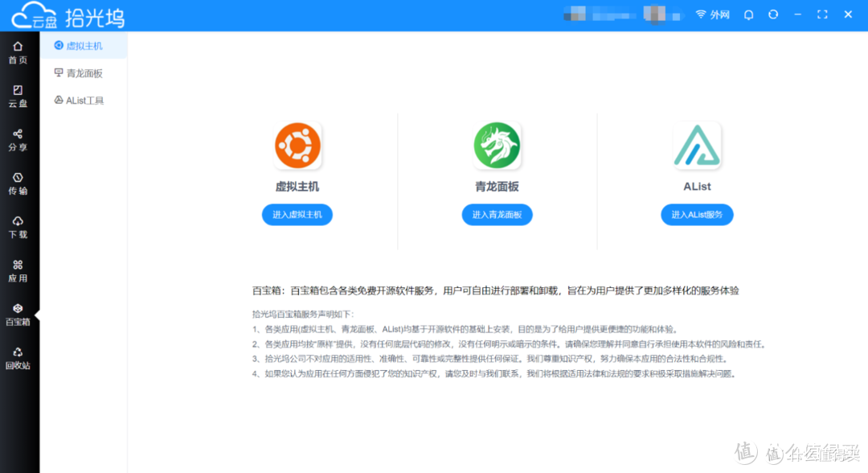Select 青龙面板 in the submenu
This screenshot has width=868, height=473.
coord(84,73)
